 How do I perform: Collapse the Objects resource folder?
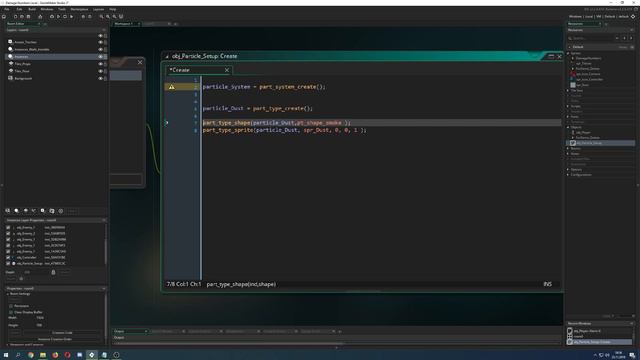pyautogui.click(x=568, y=127)
